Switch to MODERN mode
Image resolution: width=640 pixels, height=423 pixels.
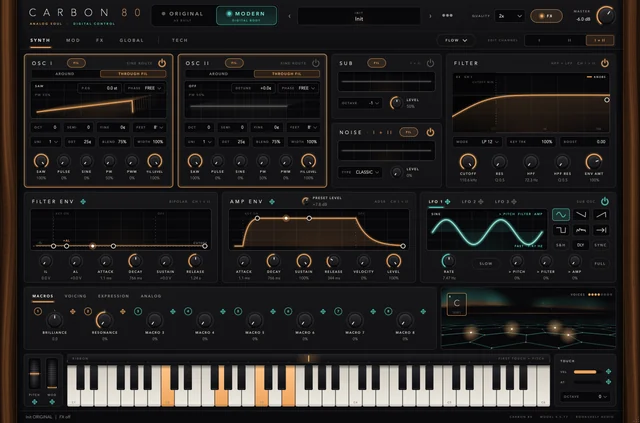(x=246, y=16)
